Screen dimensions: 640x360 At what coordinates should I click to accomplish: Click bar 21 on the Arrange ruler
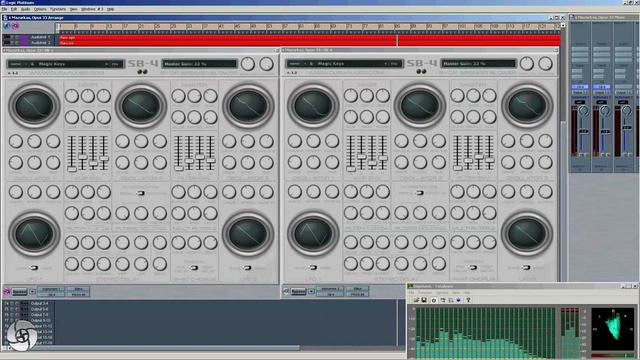tap(141, 26)
